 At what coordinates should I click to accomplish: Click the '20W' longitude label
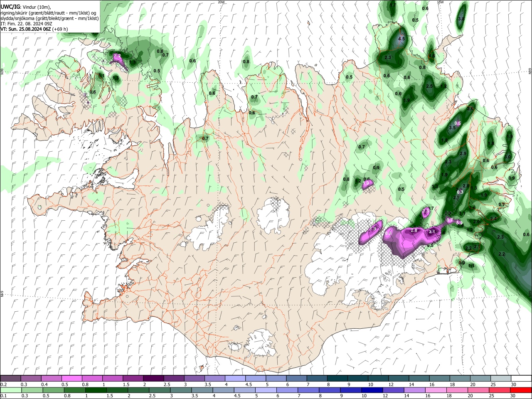(221, 2)
